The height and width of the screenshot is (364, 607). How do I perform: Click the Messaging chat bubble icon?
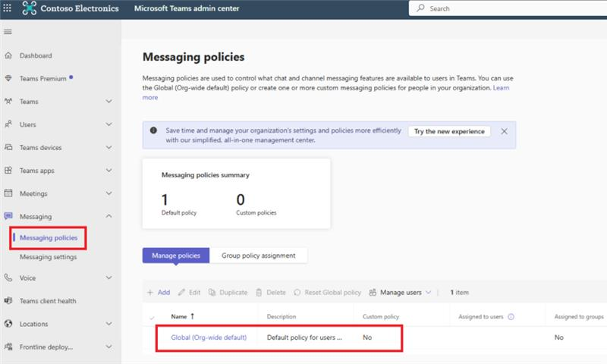[8, 216]
